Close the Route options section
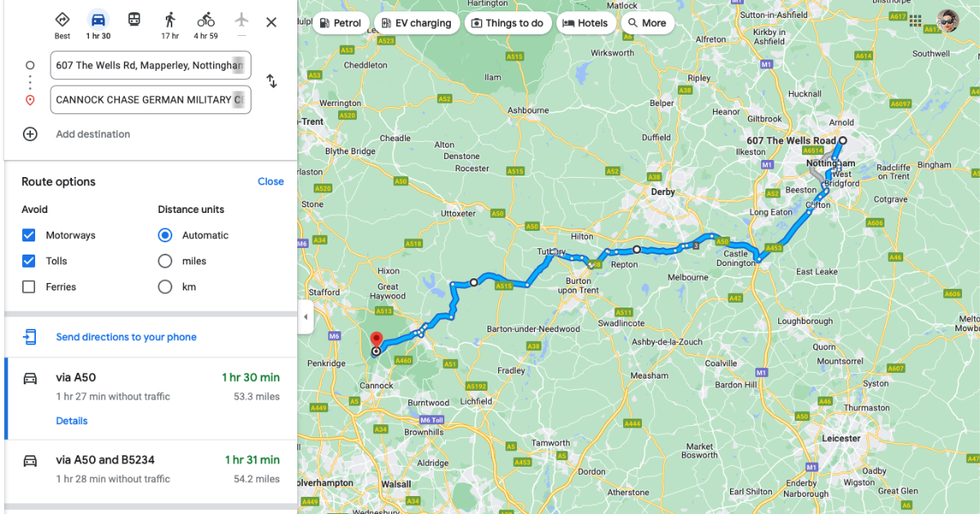Image resolution: width=980 pixels, height=514 pixels. click(270, 181)
